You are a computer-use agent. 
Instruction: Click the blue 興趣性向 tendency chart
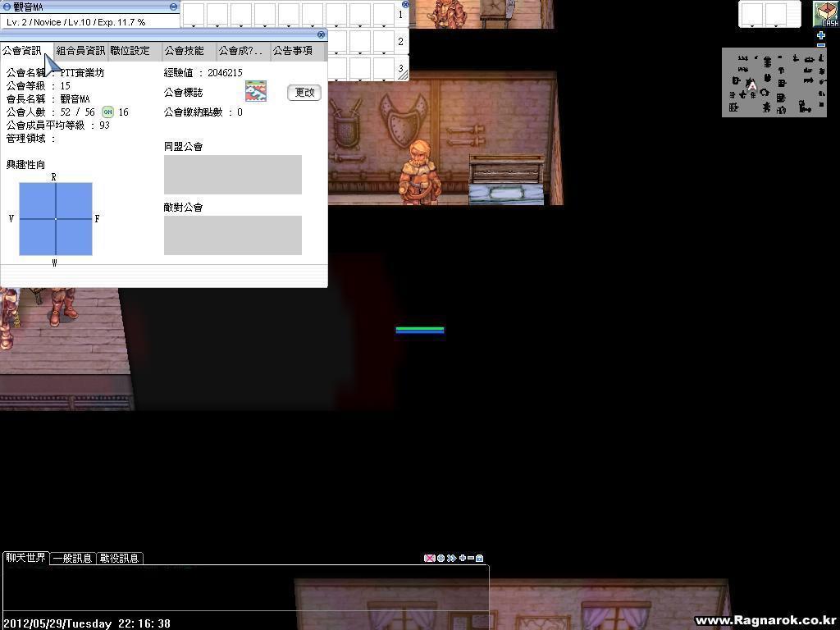[x=56, y=218]
